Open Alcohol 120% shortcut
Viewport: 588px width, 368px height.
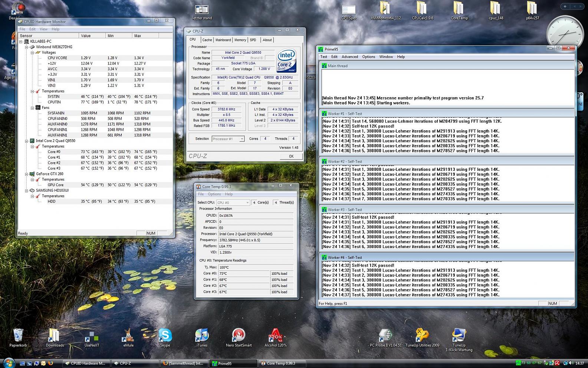tap(275, 338)
